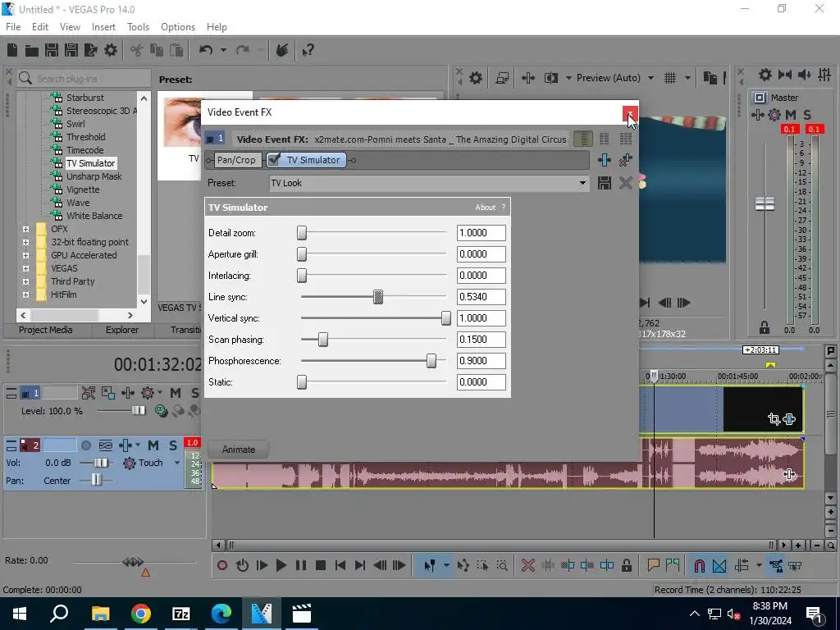The width and height of the screenshot is (840, 630).
Task: Expand the Third Party folder
Action: tap(25, 281)
